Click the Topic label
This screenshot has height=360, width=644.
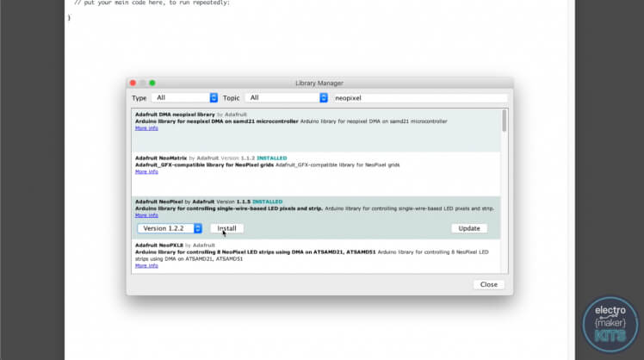tap(232, 98)
